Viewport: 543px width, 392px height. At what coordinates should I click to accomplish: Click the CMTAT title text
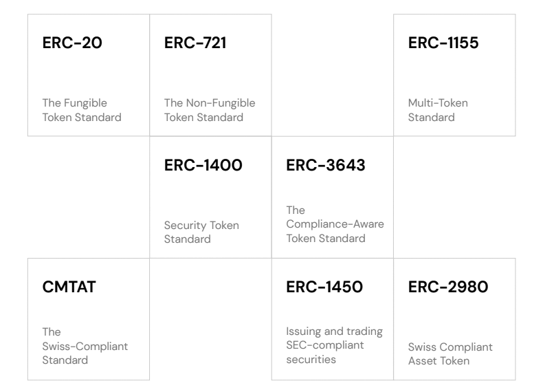click(69, 287)
